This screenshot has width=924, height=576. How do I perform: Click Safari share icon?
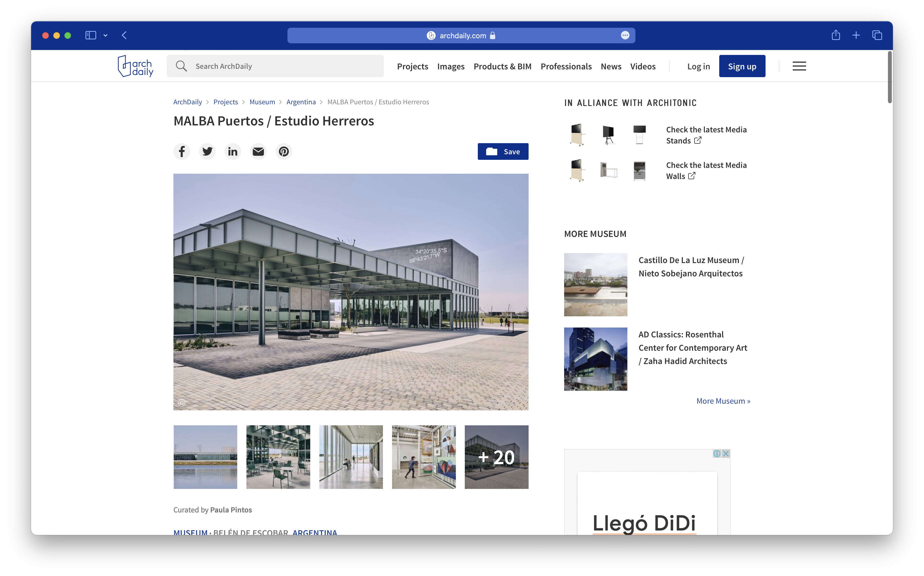tap(836, 36)
